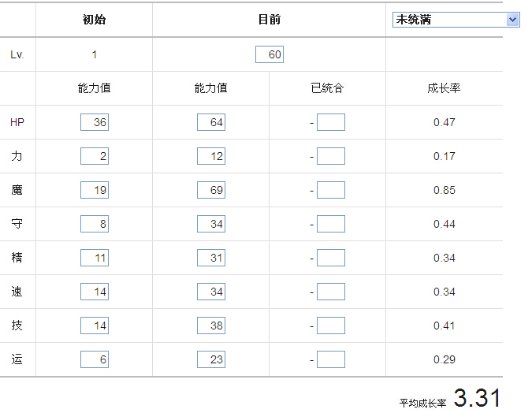The width and height of the screenshot is (532, 413).
Task: Focus the 速 已统合 empty field
Action: (331, 292)
